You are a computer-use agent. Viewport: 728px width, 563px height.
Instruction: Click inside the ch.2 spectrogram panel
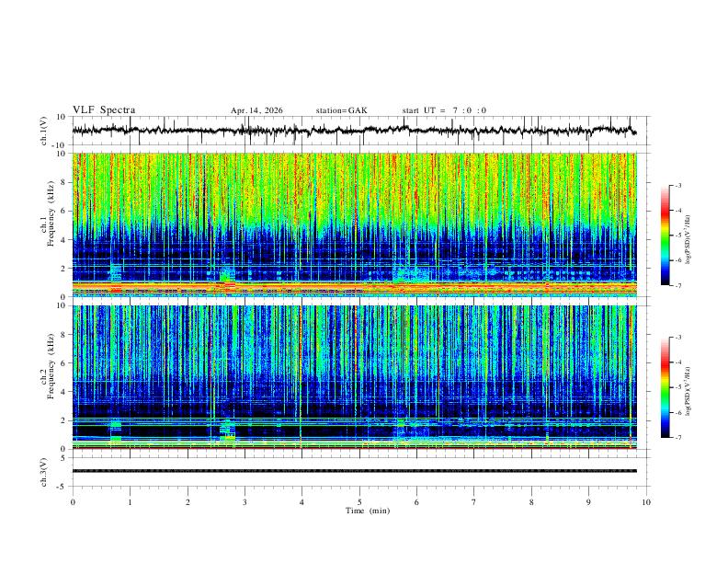tap(354, 377)
